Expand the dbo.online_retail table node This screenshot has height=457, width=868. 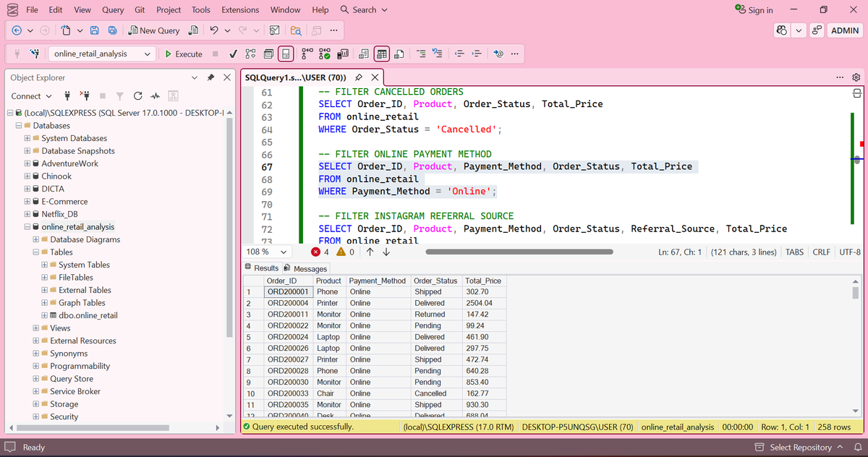click(x=44, y=315)
